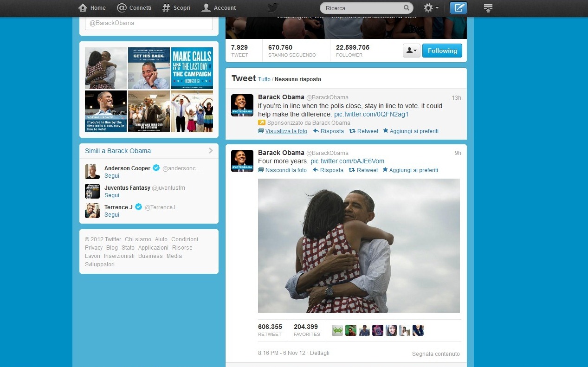Retweet the 'Four more years' tweet
This screenshot has height=367, width=588.
[x=363, y=170]
